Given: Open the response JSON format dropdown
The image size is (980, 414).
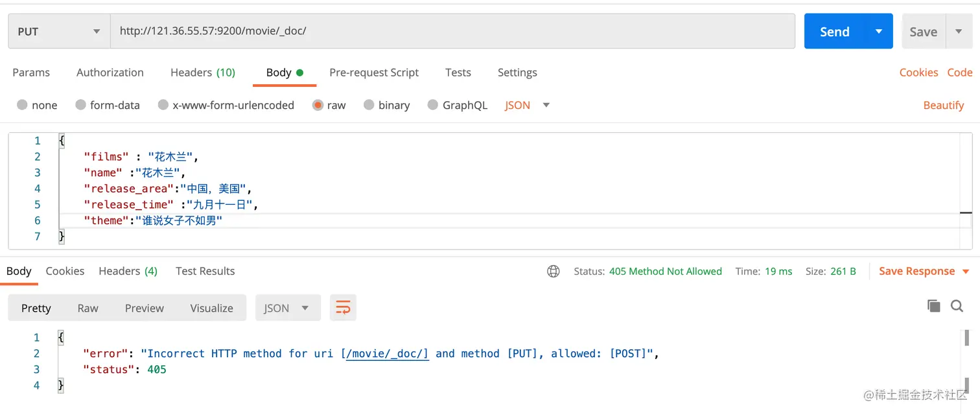Looking at the screenshot, I should tap(288, 308).
